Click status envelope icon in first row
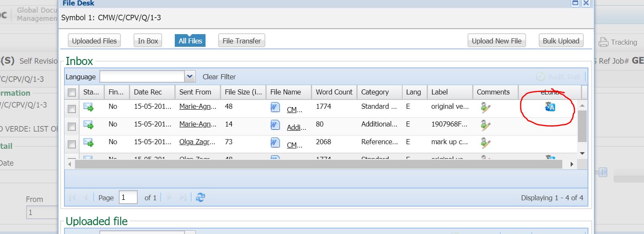 (88, 107)
